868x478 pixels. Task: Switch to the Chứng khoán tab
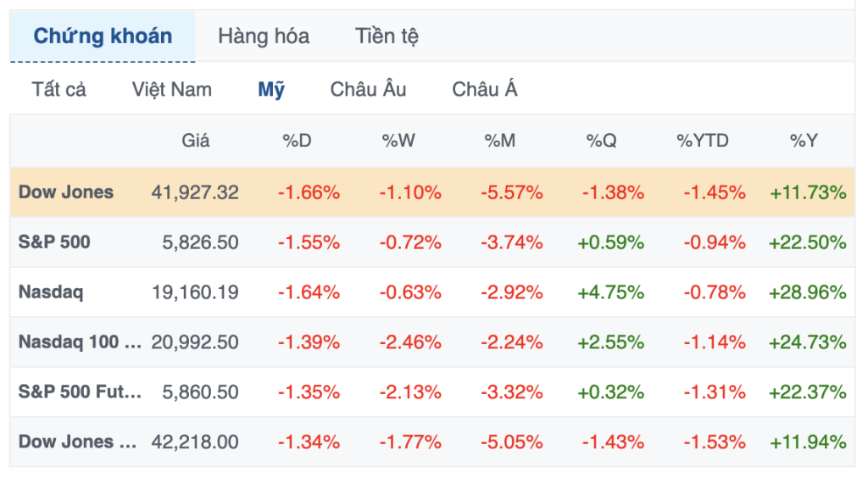click(x=103, y=36)
